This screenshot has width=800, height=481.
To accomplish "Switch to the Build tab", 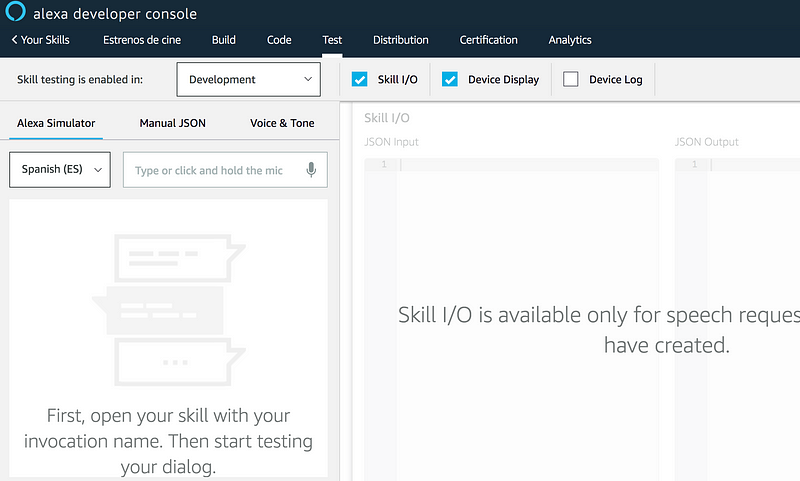I will pyautogui.click(x=224, y=40).
